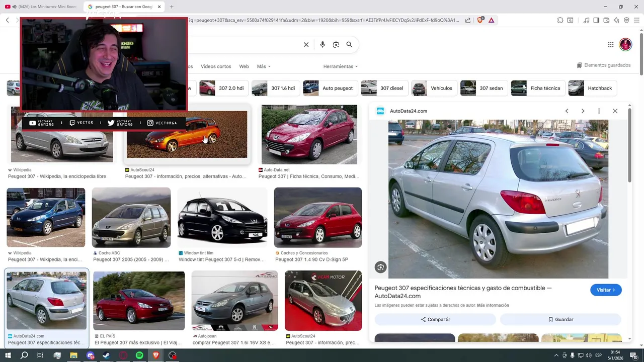This screenshot has height=362, width=644.
Task: Select the Auto peugeot filter chip
Action: [331, 88]
